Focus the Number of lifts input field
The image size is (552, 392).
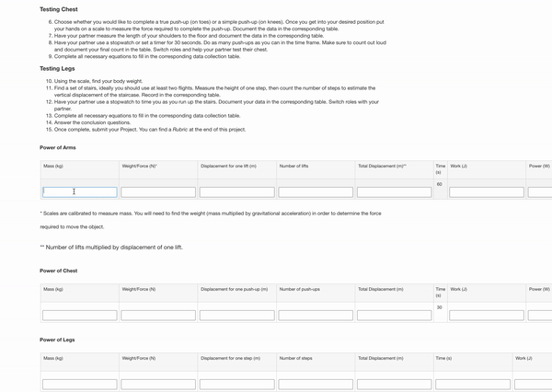point(316,192)
